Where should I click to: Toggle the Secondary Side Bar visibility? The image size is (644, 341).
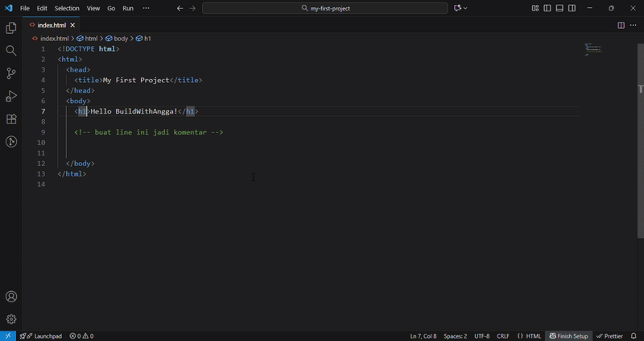pos(572,8)
